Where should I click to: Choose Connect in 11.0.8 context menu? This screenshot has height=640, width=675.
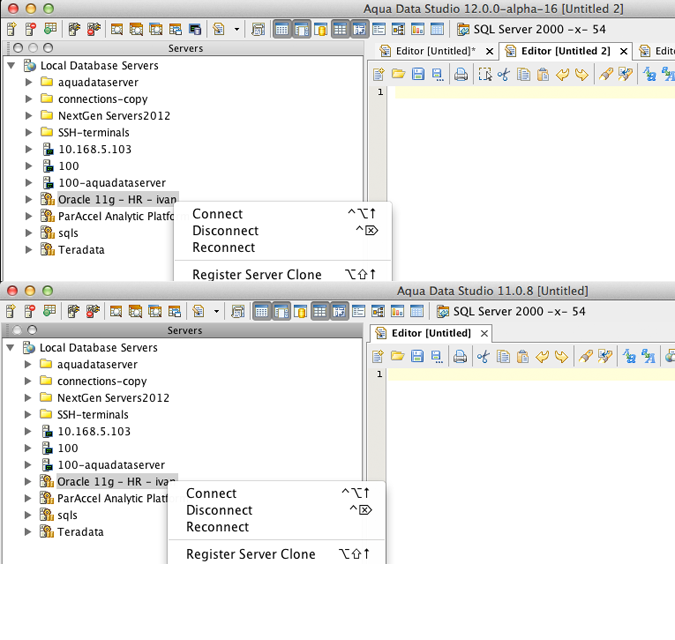pos(277,493)
